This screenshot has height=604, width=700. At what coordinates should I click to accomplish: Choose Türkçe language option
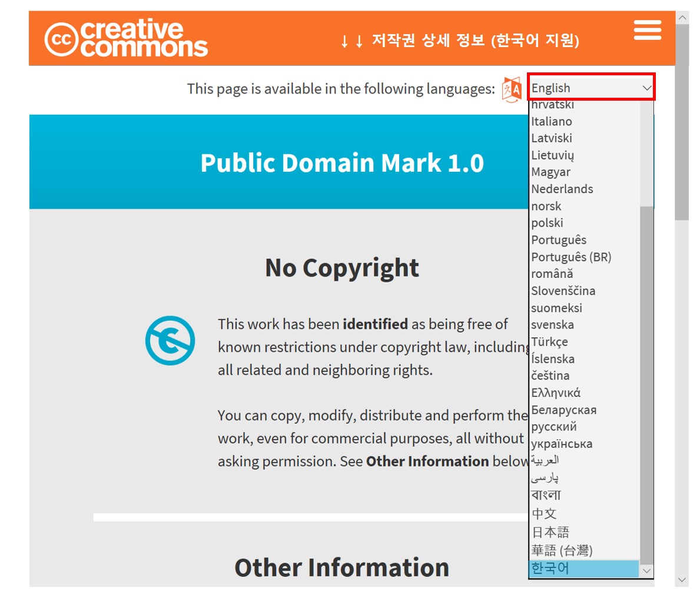[x=584, y=342]
